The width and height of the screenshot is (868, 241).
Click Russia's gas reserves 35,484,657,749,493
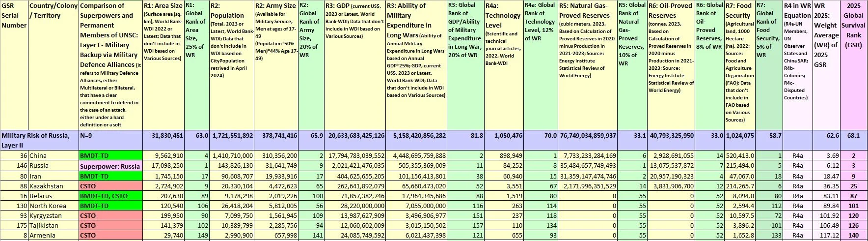point(587,166)
